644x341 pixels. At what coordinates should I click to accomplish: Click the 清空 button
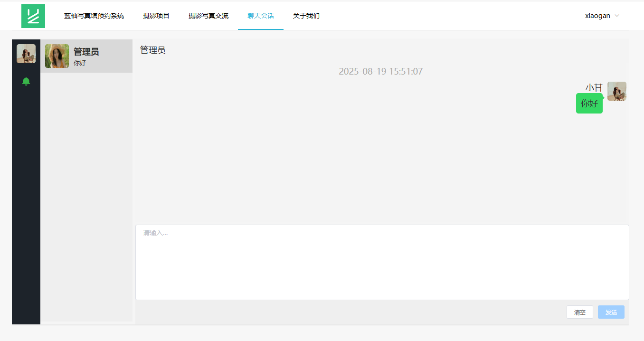pyautogui.click(x=580, y=312)
